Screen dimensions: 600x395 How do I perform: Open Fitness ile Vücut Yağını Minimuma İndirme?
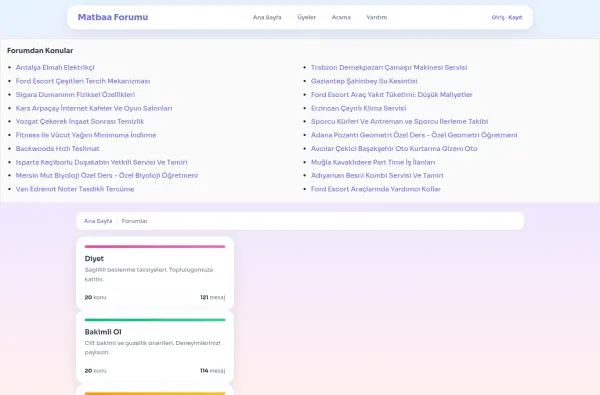(86, 135)
